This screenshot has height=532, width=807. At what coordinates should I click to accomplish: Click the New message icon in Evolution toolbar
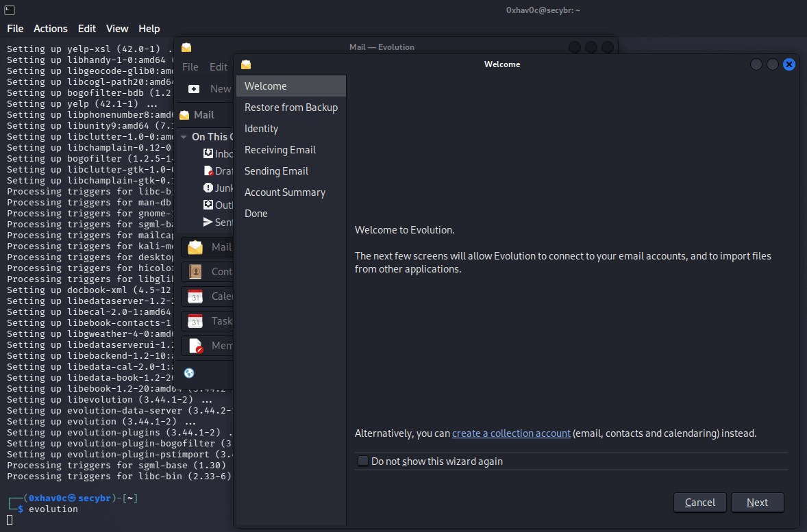[x=194, y=89]
